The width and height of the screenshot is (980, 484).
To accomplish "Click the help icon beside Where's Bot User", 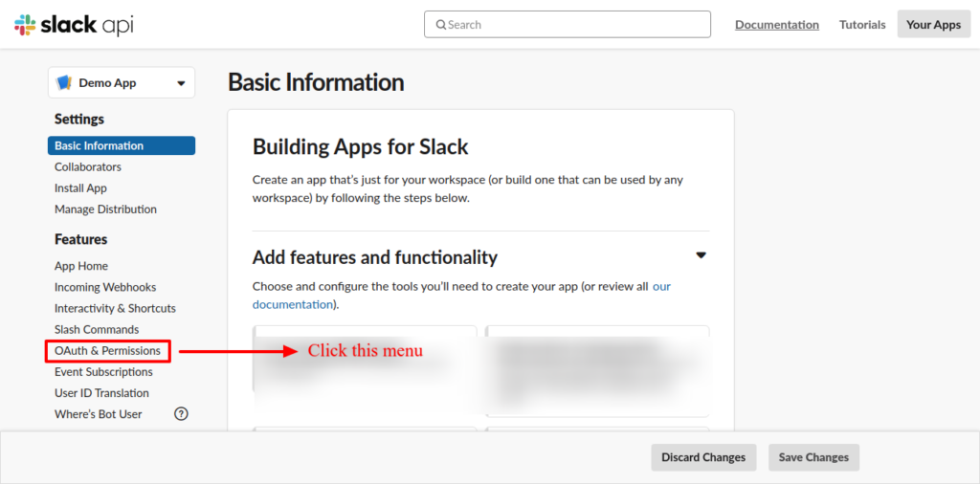I will pyautogui.click(x=181, y=414).
